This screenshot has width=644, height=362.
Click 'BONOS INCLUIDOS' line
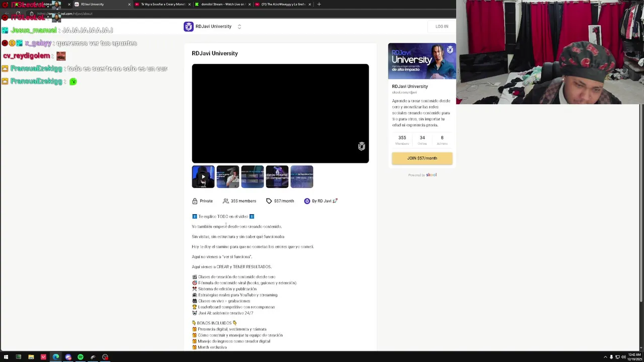click(214, 323)
